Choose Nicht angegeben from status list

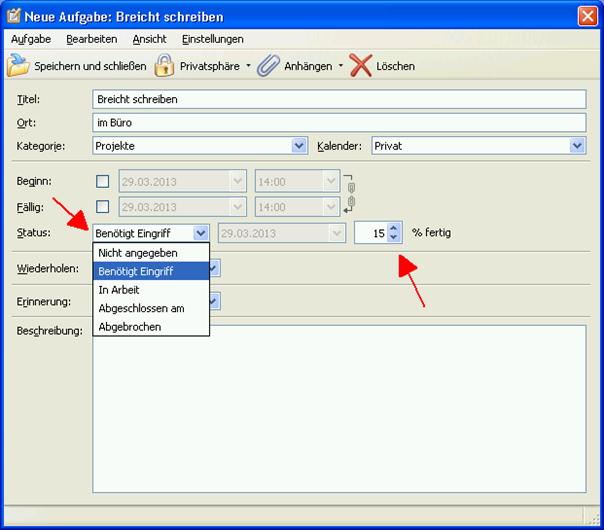[151, 253]
